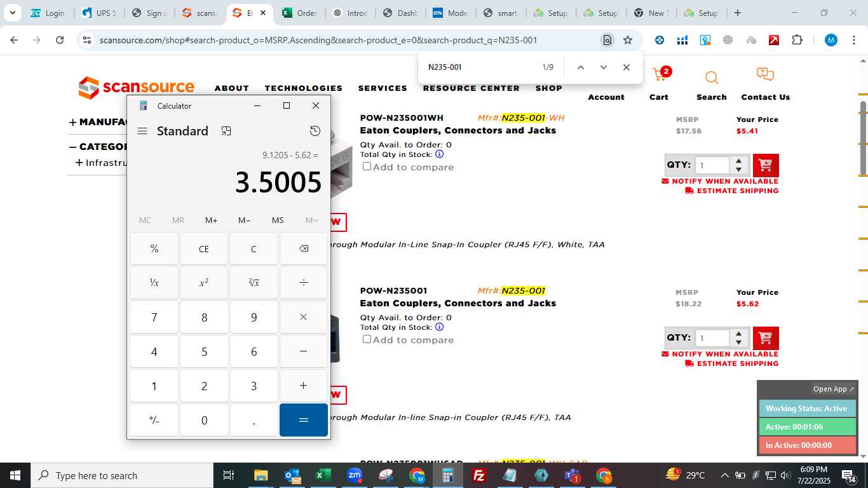Viewport: 868px width, 488px height.
Task: Open Excel from the taskbar
Action: [323, 475]
